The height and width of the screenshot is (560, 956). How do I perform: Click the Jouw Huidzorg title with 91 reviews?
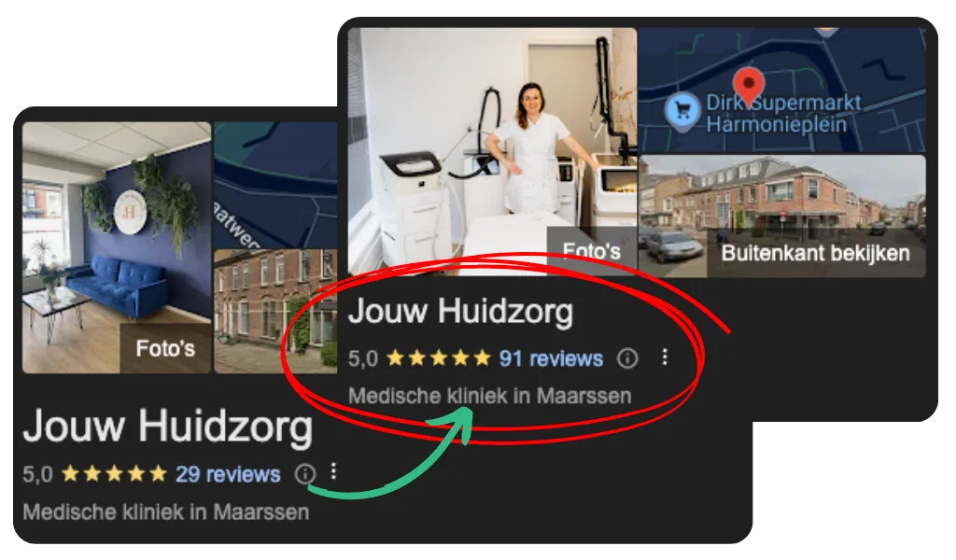tap(460, 312)
